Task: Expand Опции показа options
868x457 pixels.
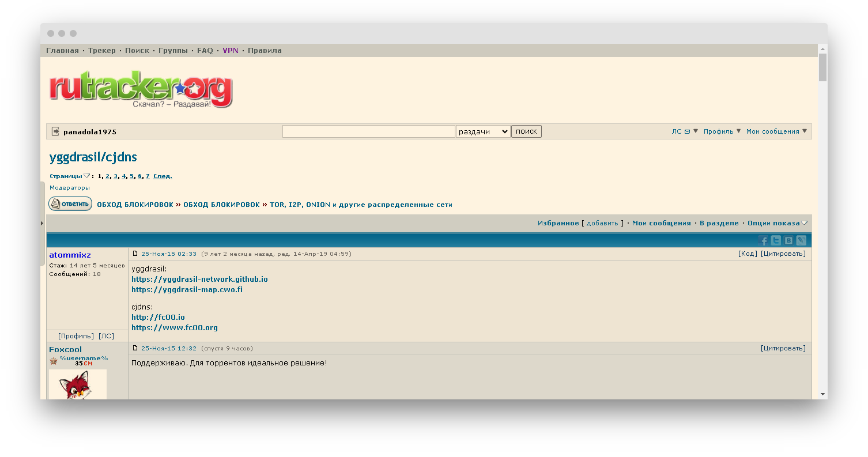Action: click(778, 223)
